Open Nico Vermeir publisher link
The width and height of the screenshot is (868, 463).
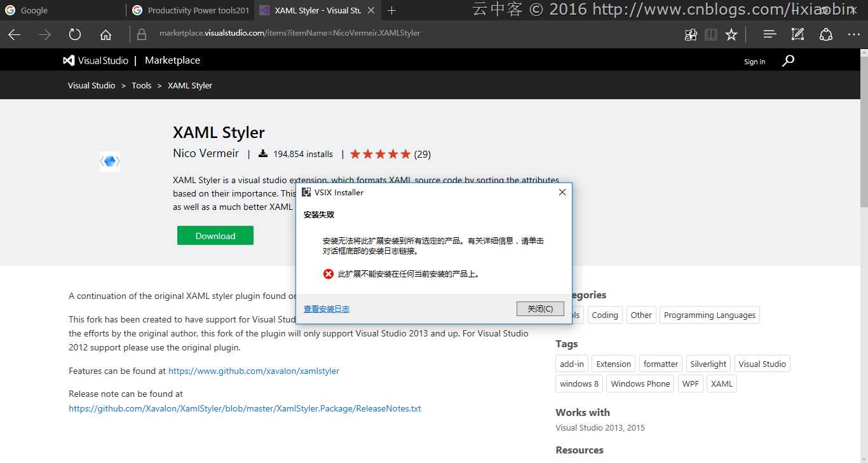(206, 153)
